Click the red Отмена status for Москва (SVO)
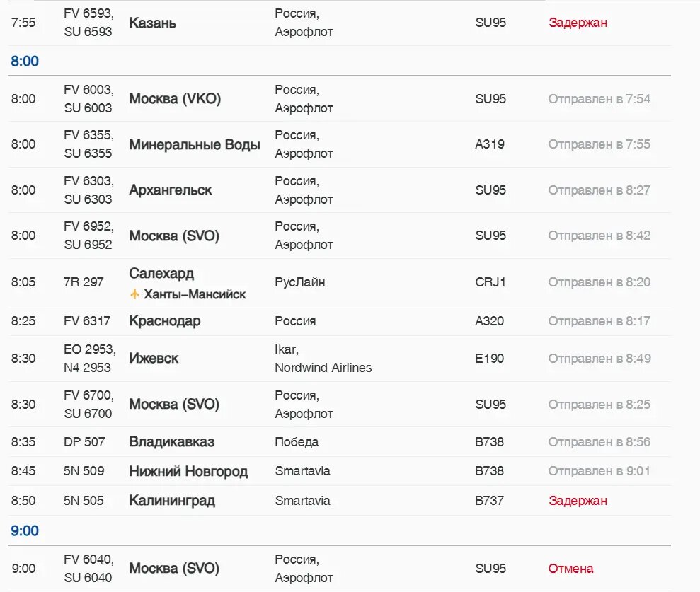Image resolution: width=700 pixels, height=592 pixels. pyautogui.click(x=570, y=569)
